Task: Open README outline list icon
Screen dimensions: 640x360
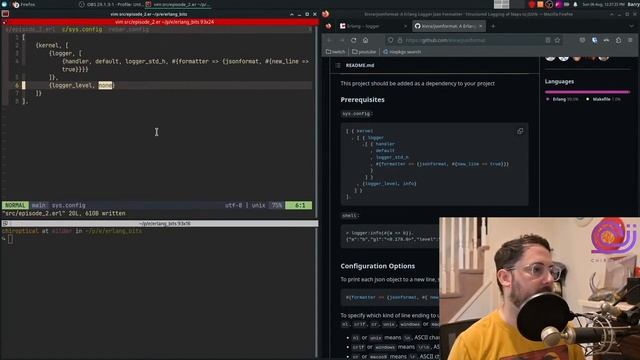Action: tap(338, 65)
